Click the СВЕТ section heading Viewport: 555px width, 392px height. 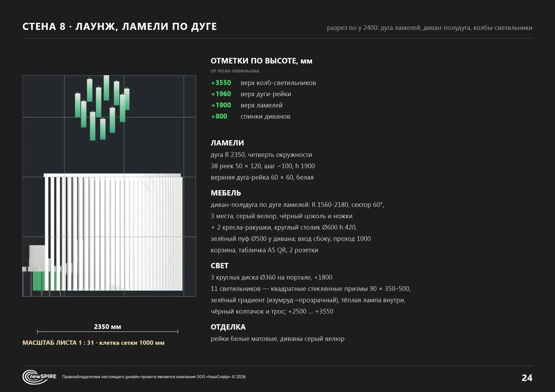[220, 266]
